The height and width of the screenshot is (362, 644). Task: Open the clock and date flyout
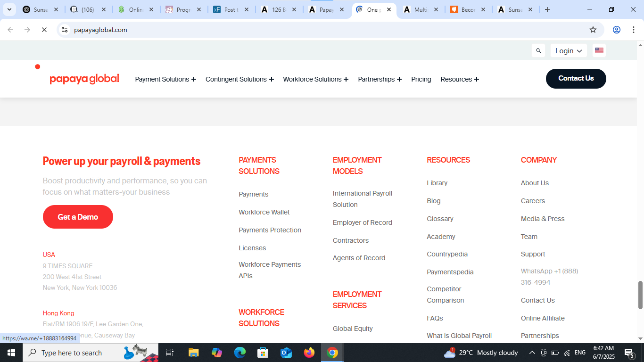[603, 353]
